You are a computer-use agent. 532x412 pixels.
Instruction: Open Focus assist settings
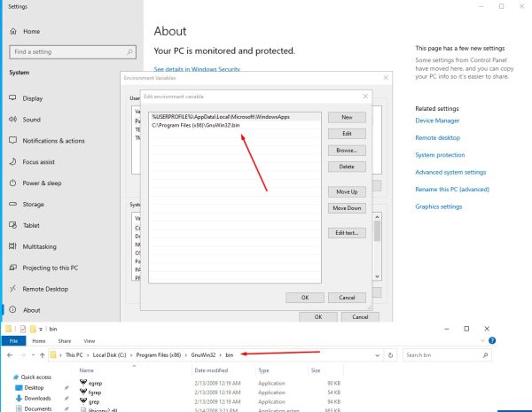(41, 162)
